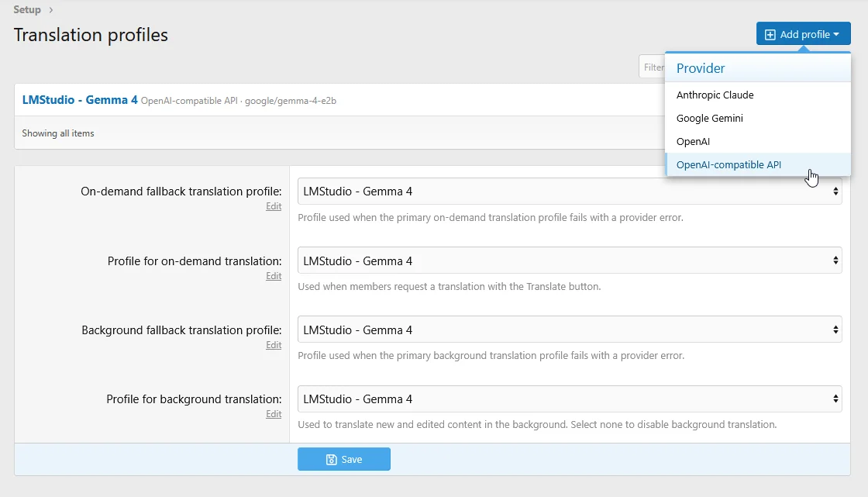868x497 pixels.
Task: Click Edit under Background fallback translation profile
Action: (x=274, y=345)
